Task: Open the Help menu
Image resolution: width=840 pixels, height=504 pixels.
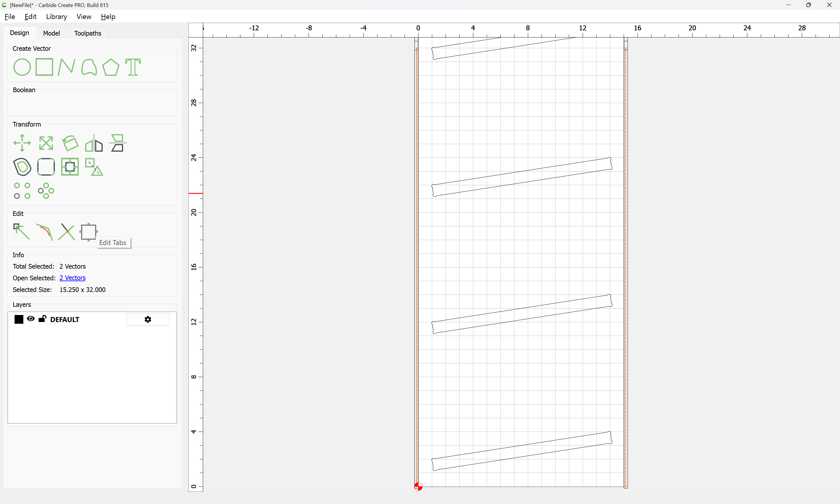Action: (x=108, y=17)
